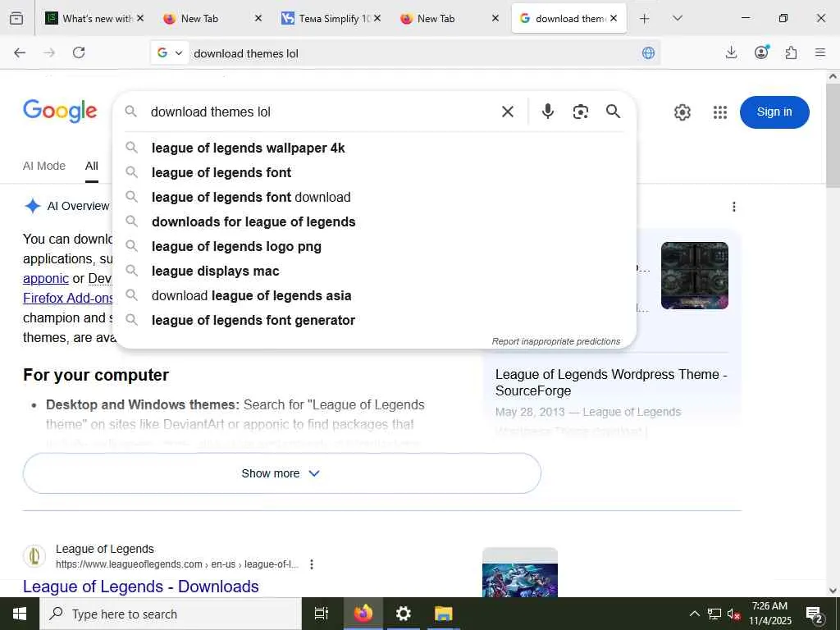Select suggestion league of legends font

pos(374,172)
